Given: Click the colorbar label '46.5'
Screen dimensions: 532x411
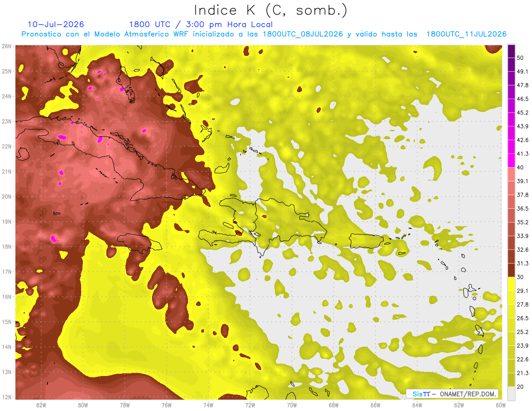Looking at the screenshot, I should tap(522, 99).
